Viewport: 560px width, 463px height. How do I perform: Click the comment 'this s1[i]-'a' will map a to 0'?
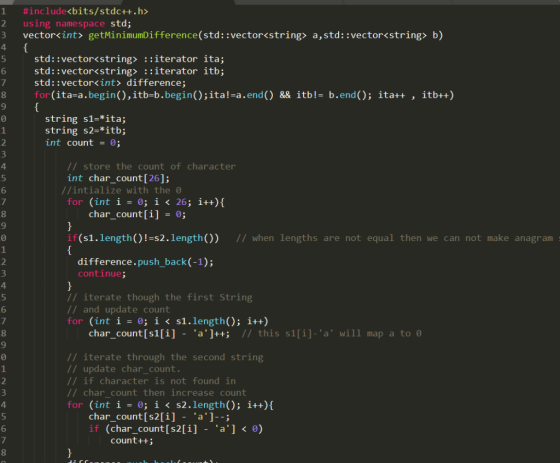tap(340, 333)
